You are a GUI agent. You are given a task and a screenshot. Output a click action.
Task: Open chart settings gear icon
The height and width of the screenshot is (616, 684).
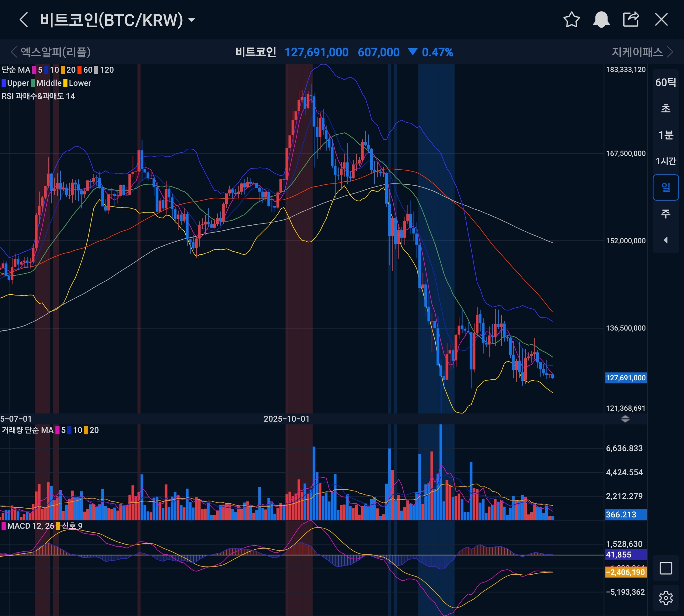pyautogui.click(x=666, y=598)
